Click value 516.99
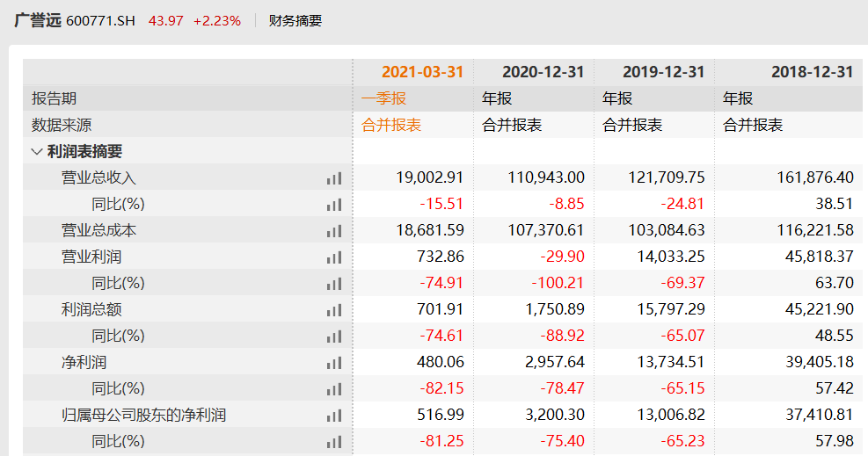The height and width of the screenshot is (456, 868). 441,415
